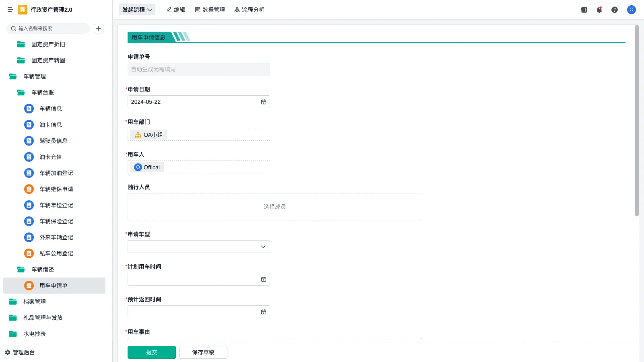Click the search magnifier icon in the sidebar
The image size is (644, 362).
pos(14,29)
